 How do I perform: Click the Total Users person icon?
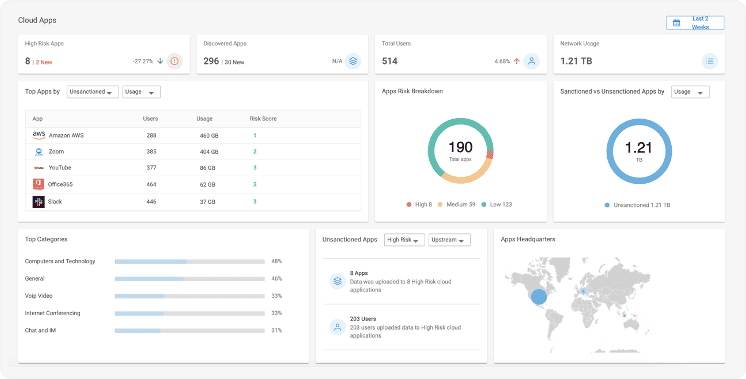pos(531,61)
